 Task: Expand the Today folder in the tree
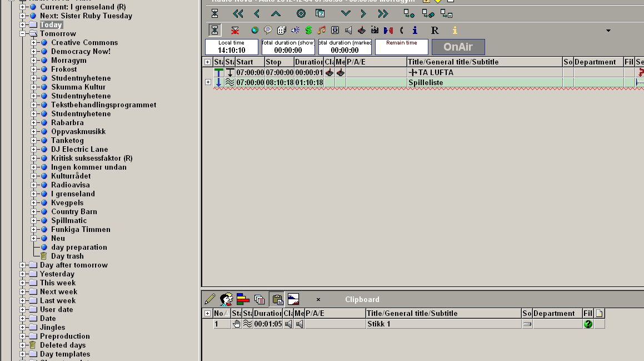tap(23, 24)
